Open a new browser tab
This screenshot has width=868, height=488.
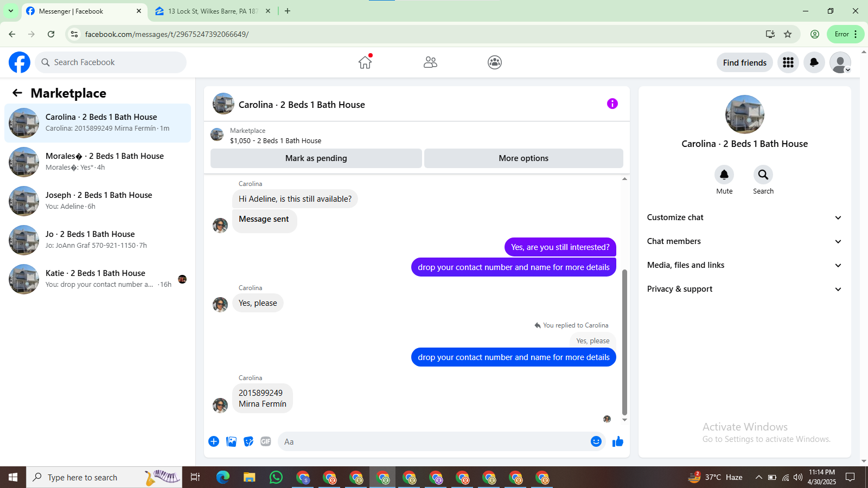pos(288,11)
